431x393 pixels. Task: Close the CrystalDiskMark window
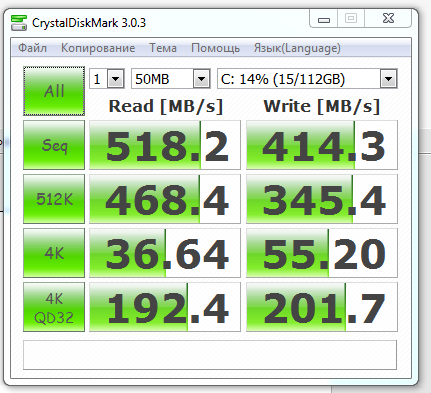[x=388, y=19]
